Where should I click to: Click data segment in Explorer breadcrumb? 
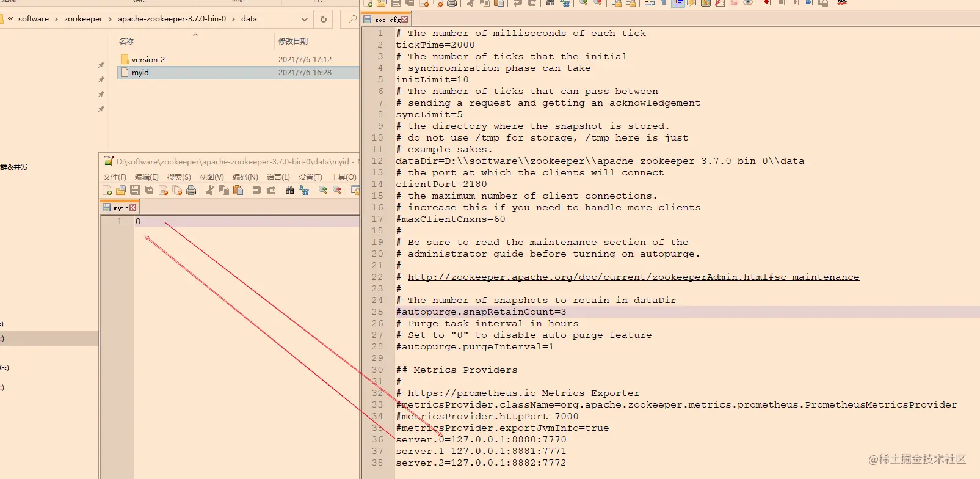tap(249, 19)
